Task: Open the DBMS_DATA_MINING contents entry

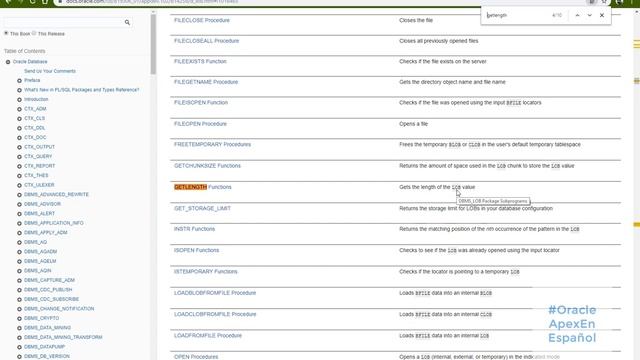Action: pos(47,328)
